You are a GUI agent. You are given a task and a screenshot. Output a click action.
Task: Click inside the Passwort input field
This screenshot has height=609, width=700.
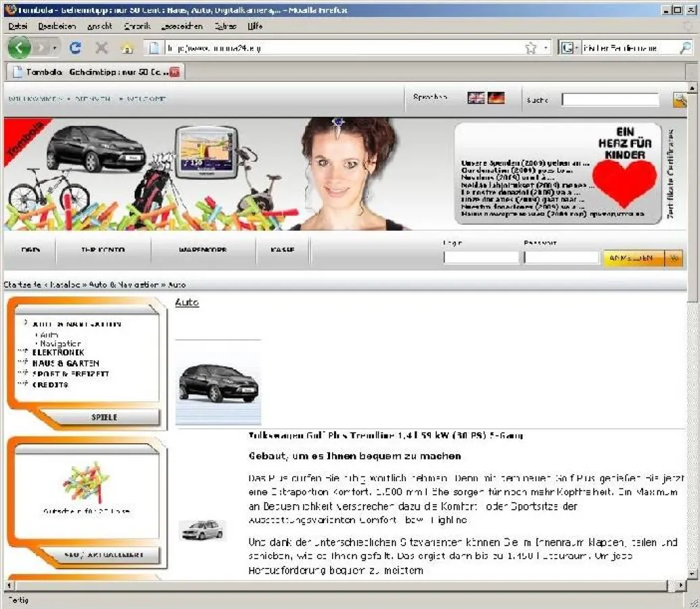point(561,256)
